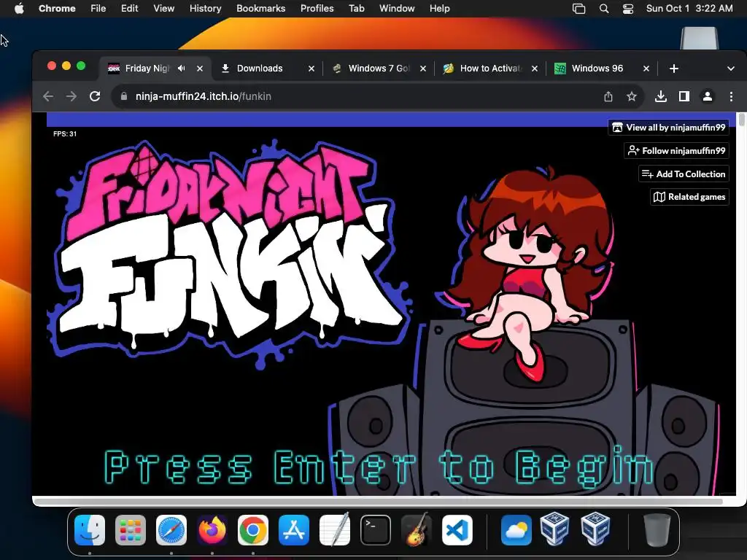Open Firefox from the Dock
This screenshot has height=560, width=747.
(x=212, y=530)
